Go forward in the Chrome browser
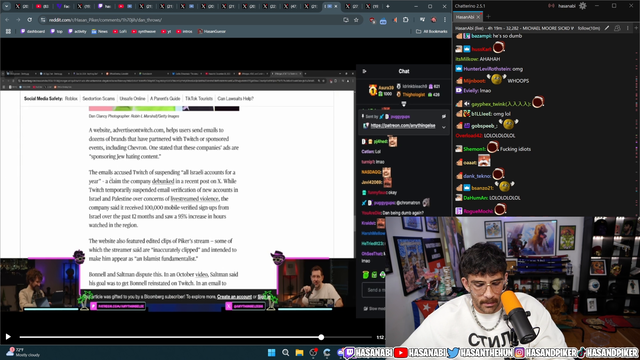640x360 pixels. (18, 20)
